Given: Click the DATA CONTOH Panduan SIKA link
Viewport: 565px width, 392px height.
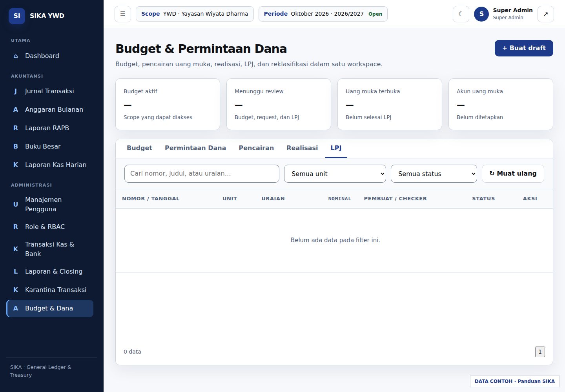Looking at the screenshot, I should tap(515, 381).
